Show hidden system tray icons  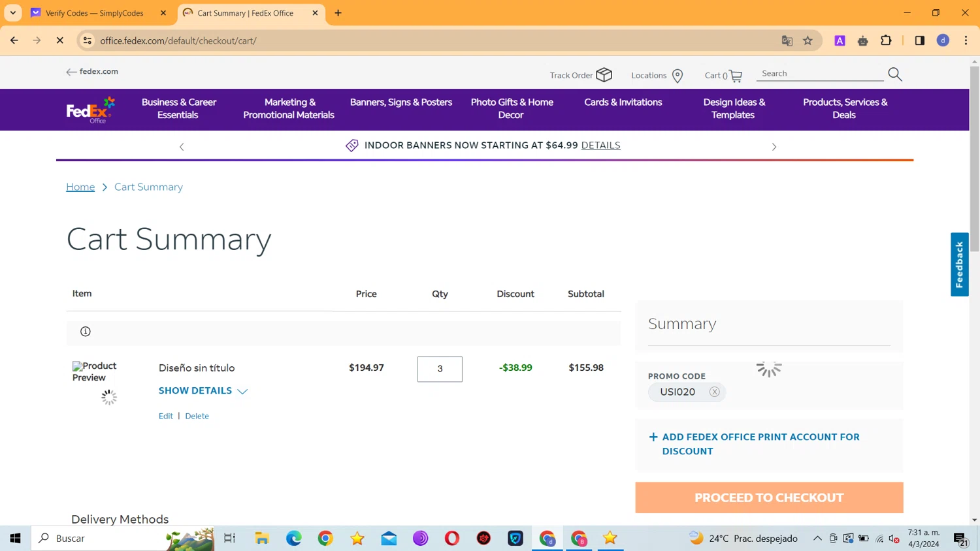[817, 539]
